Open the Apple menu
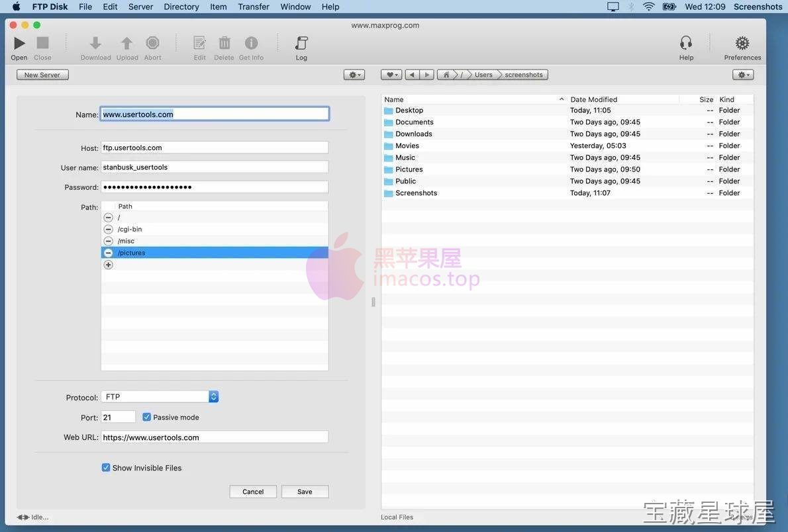Viewport: 788px width, 532px height. tap(17, 7)
